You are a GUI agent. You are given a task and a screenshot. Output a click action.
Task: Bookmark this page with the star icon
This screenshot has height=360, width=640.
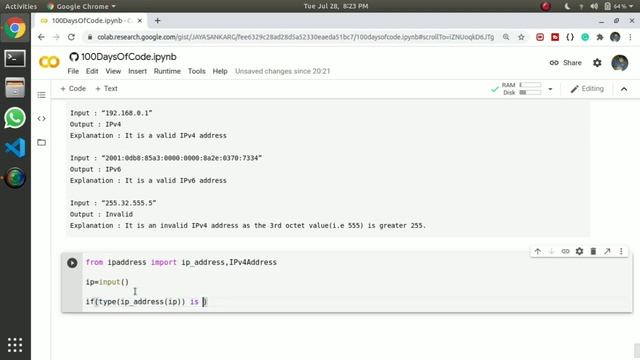pyautogui.click(x=521, y=37)
